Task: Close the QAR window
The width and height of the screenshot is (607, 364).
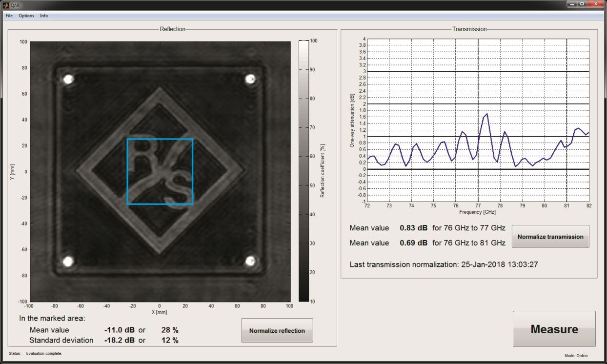Action: tap(596, 4)
